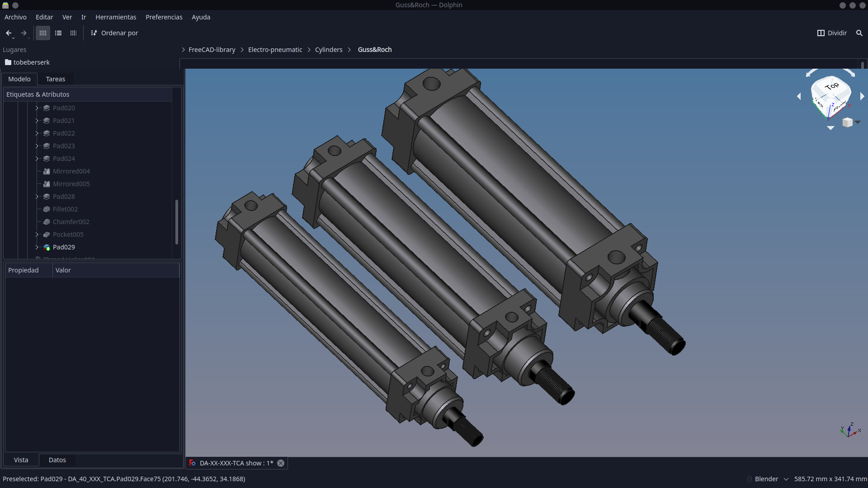868x488 pixels.
Task: Navigate to Electro-pneumatic breadcrumb
Action: click(275, 50)
